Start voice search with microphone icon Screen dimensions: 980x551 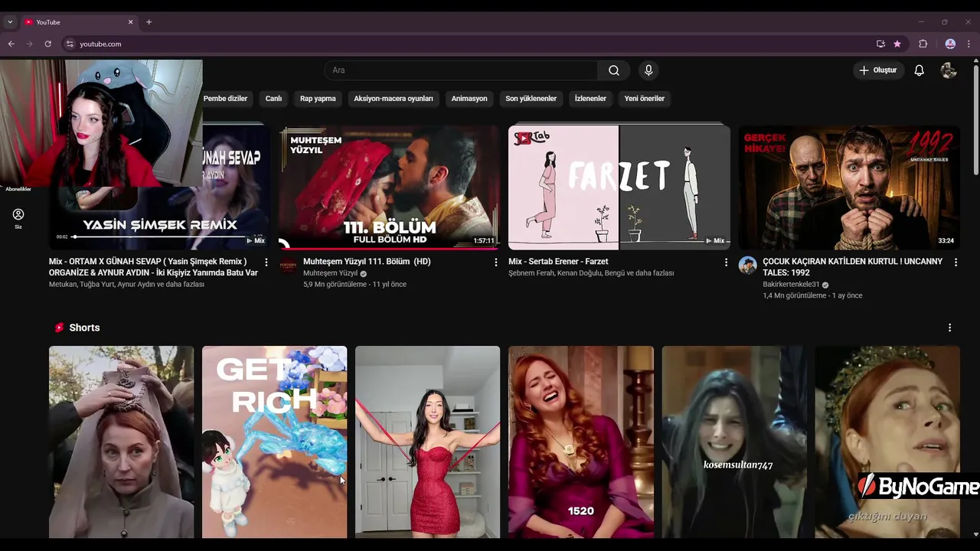click(648, 70)
